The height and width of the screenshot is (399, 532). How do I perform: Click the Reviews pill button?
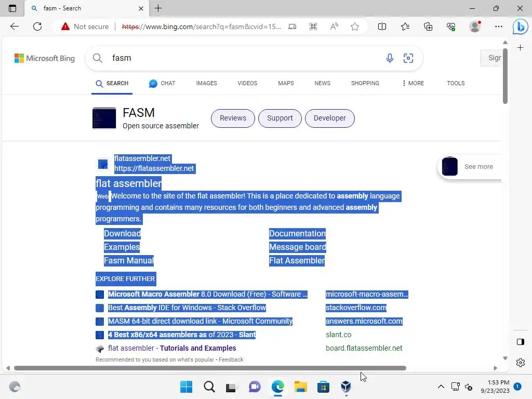(x=233, y=118)
